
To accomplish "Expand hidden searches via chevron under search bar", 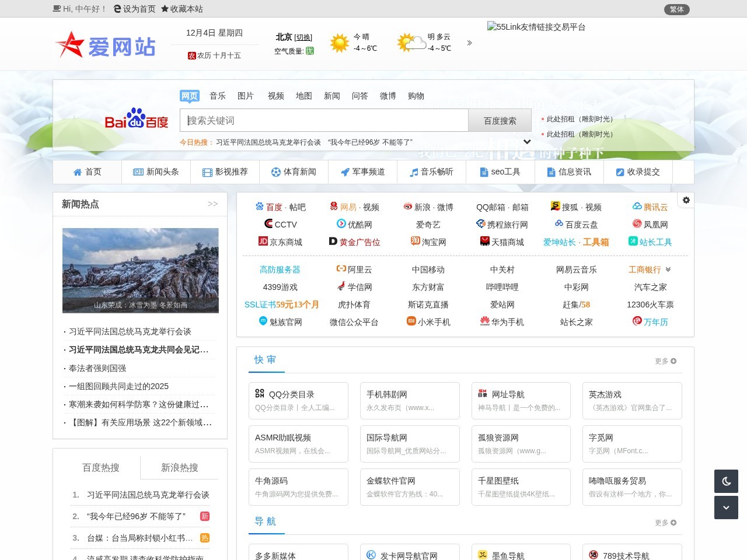I will [527, 141].
